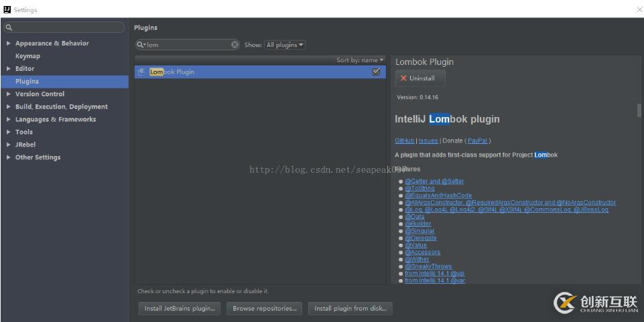Open the @Singular link
This screenshot has height=322, width=644.
point(420,230)
